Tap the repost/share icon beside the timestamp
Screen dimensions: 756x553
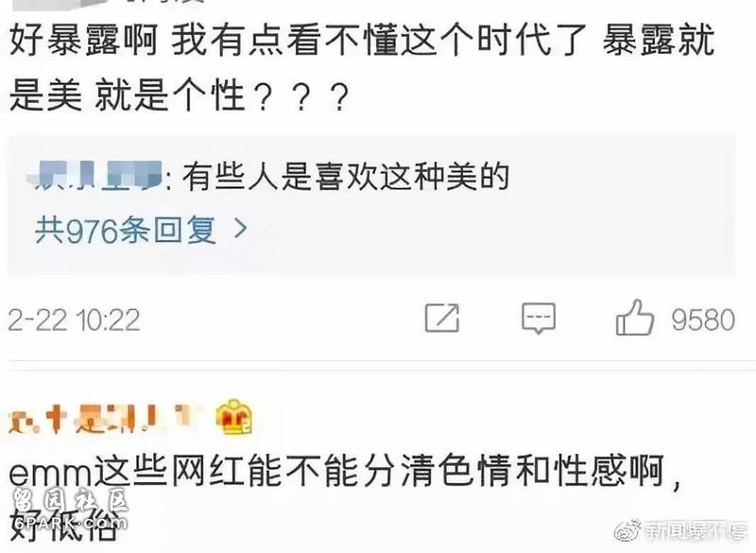(x=442, y=319)
